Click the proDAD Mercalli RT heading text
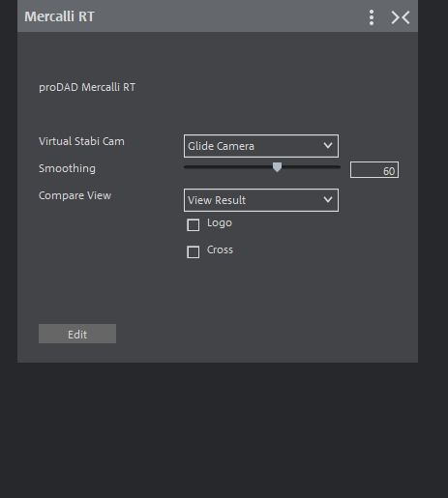This screenshot has width=448, height=498. pyautogui.click(x=87, y=87)
